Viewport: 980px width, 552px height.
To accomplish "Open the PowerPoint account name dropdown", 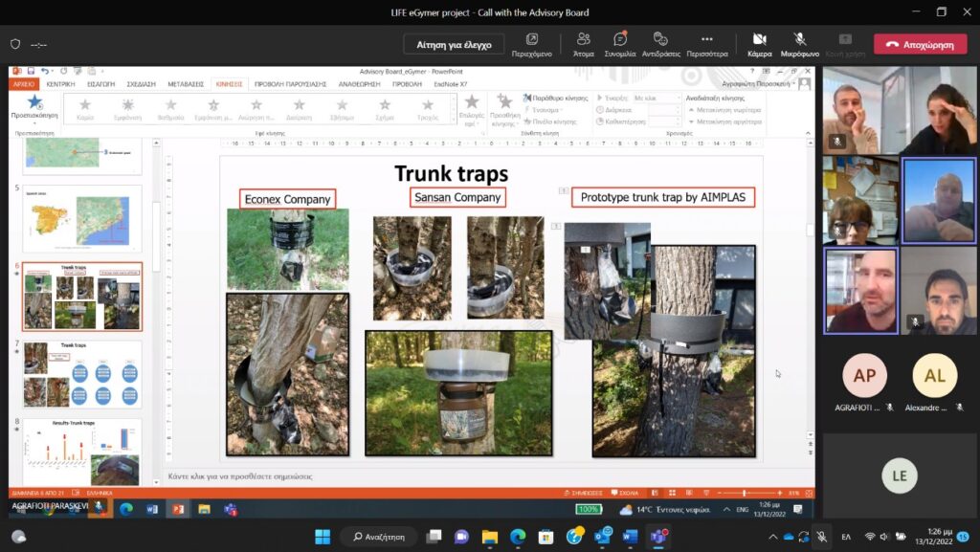I will (759, 83).
